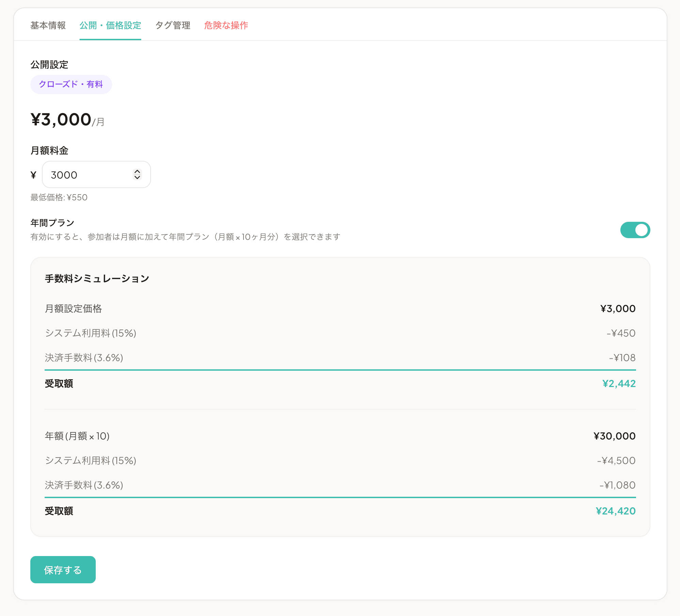Click the 月額設定価格 ¥3,000 row
This screenshot has width=680, height=616.
74,309
